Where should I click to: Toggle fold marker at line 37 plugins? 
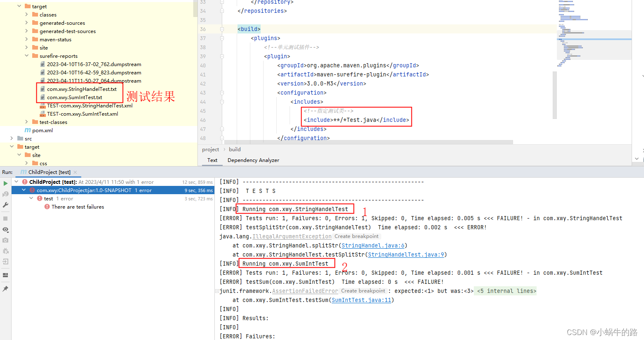222,38
